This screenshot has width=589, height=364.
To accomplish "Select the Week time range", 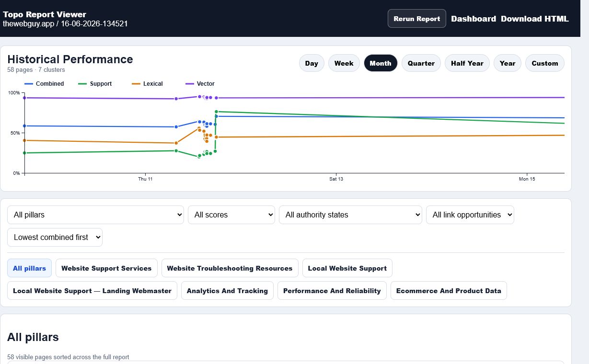I will click(344, 63).
